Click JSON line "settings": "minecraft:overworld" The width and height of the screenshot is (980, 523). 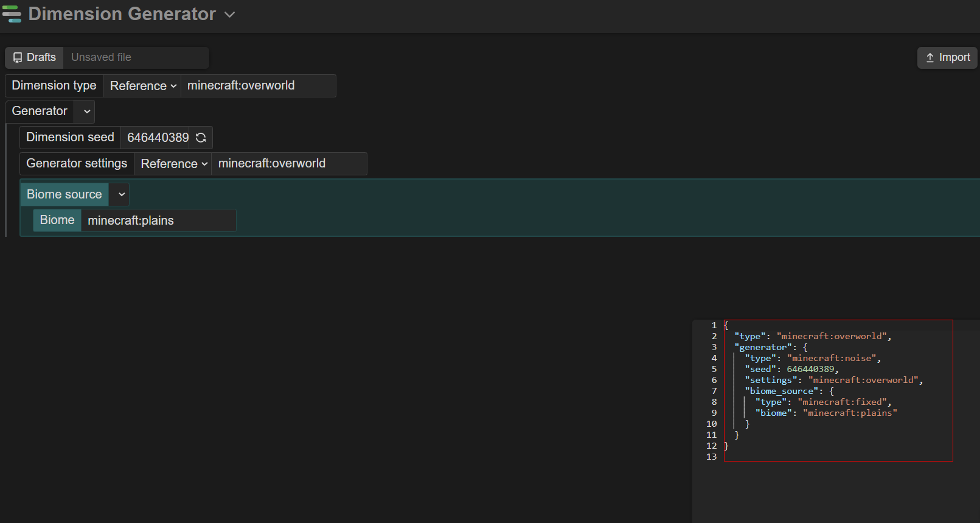pos(835,381)
